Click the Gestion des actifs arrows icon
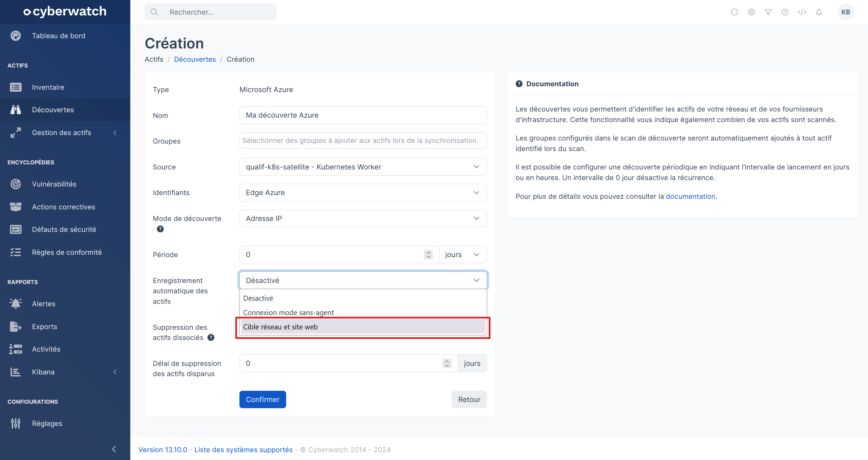Viewport: 868px width, 460px height. click(16, 133)
